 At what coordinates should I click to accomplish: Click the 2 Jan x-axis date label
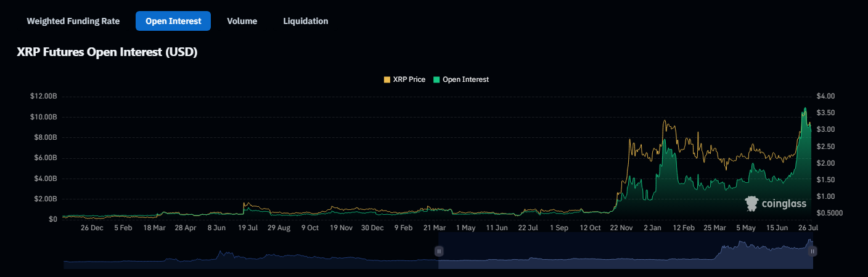(x=652, y=228)
